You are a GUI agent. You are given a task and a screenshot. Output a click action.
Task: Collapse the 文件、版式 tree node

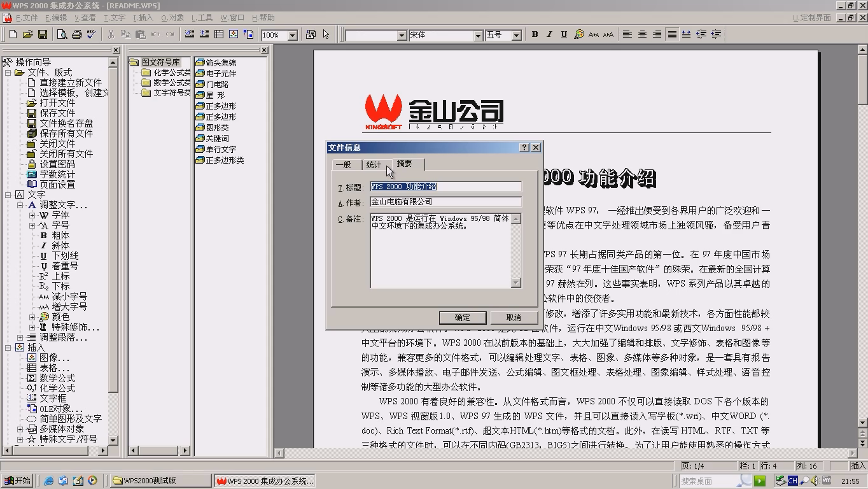click(8, 73)
